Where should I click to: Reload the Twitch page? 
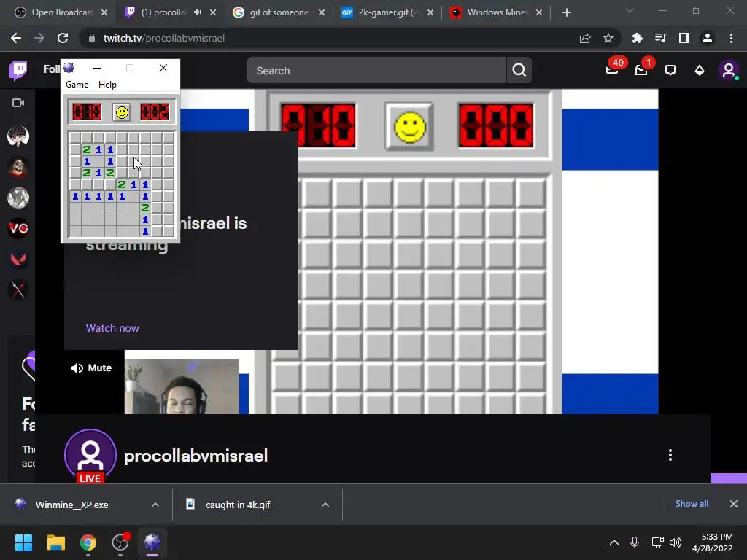(x=63, y=38)
